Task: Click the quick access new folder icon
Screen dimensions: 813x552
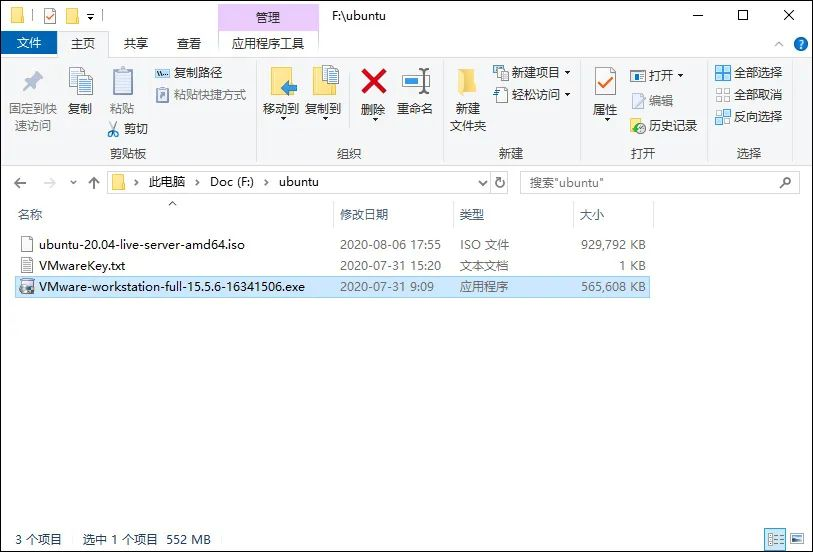Action: [x=72, y=16]
